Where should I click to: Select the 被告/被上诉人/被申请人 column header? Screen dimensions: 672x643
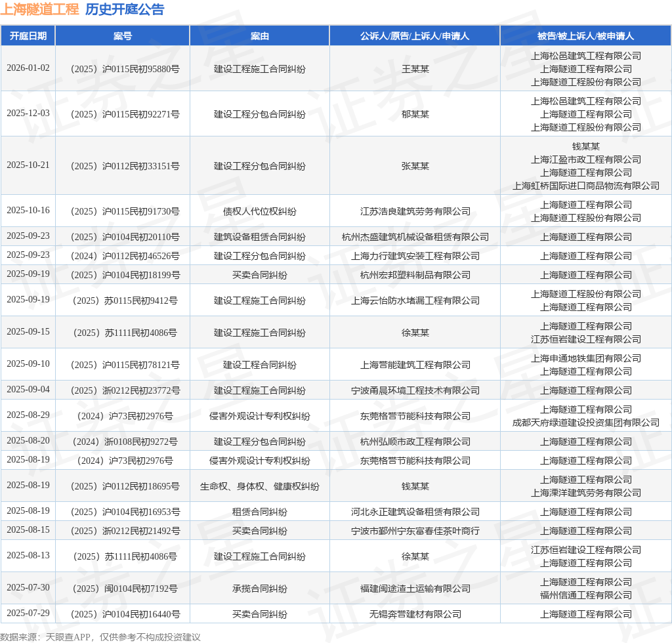tap(585, 36)
